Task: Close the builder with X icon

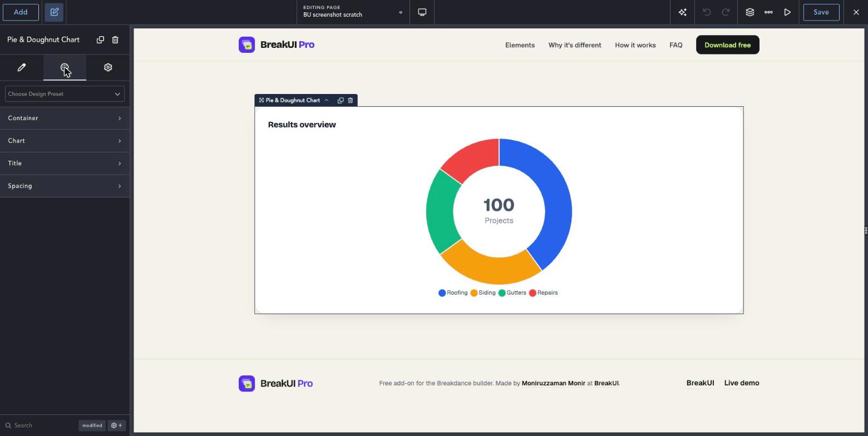Action: click(856, 12)
